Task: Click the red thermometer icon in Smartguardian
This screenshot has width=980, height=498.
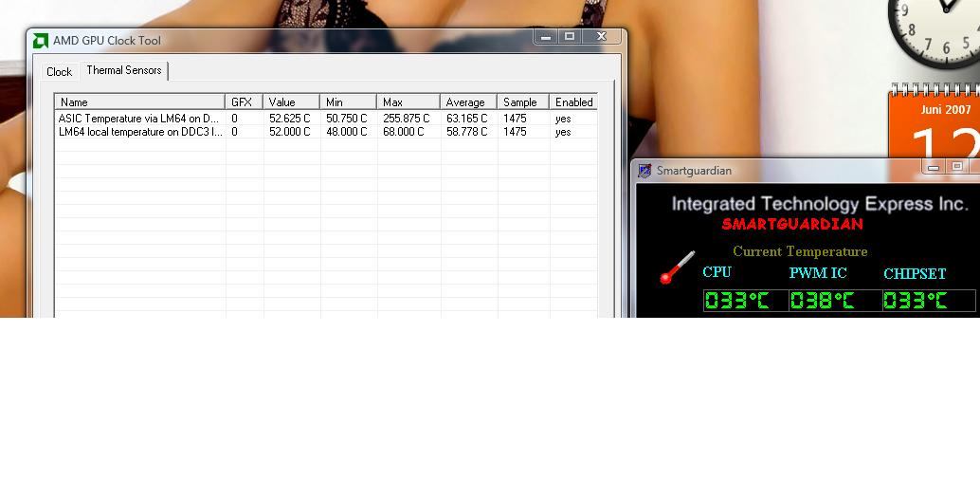Action: point(677,267)
